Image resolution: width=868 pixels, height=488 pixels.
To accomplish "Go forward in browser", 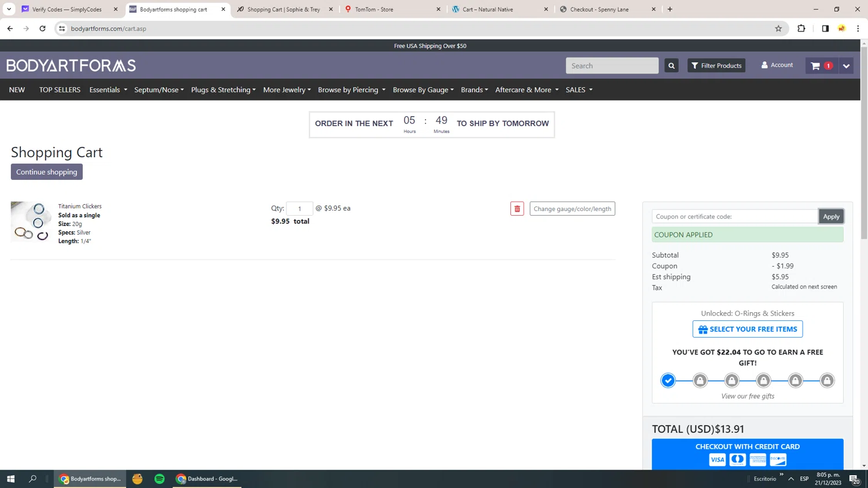I will point(26,28).
